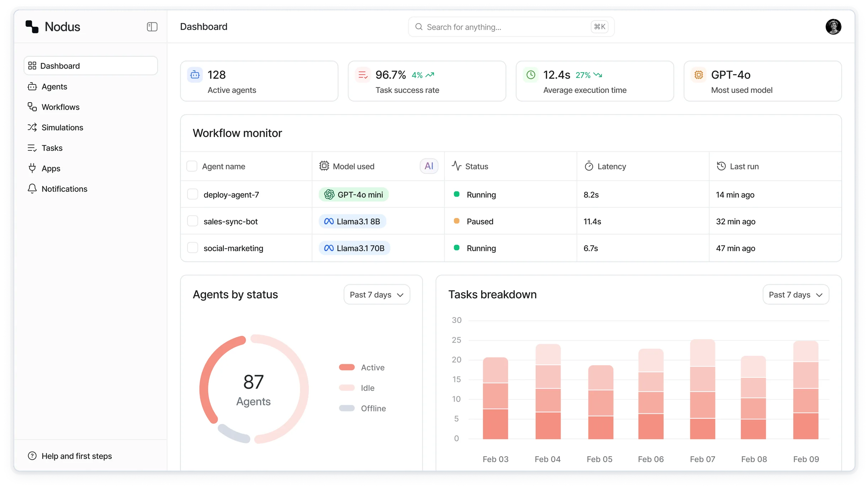Click the upward trend arrow next to 4%
The height and width of the screenshot is (488, 868).
tap(430, 75)
